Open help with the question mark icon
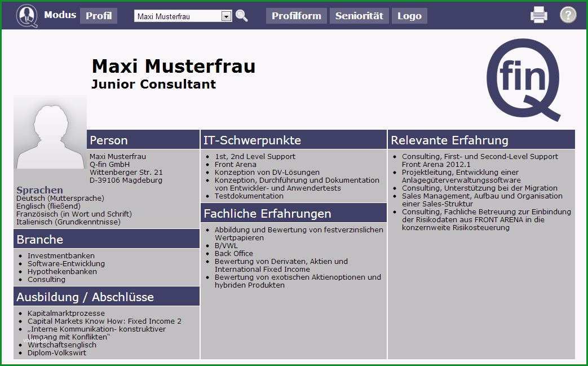 coord(568,15)
